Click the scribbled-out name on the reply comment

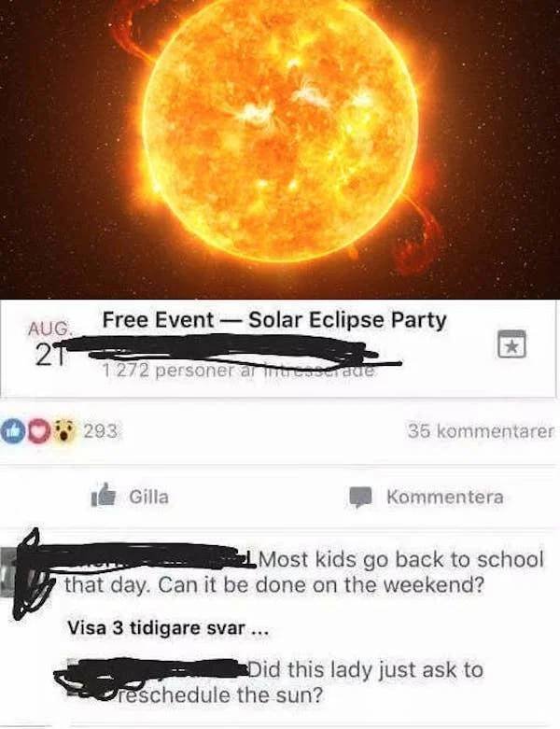[x=151, y=670]
